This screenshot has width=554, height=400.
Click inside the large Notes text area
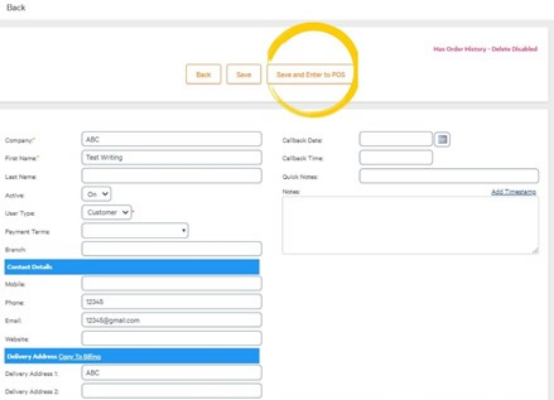coord(410,225)
